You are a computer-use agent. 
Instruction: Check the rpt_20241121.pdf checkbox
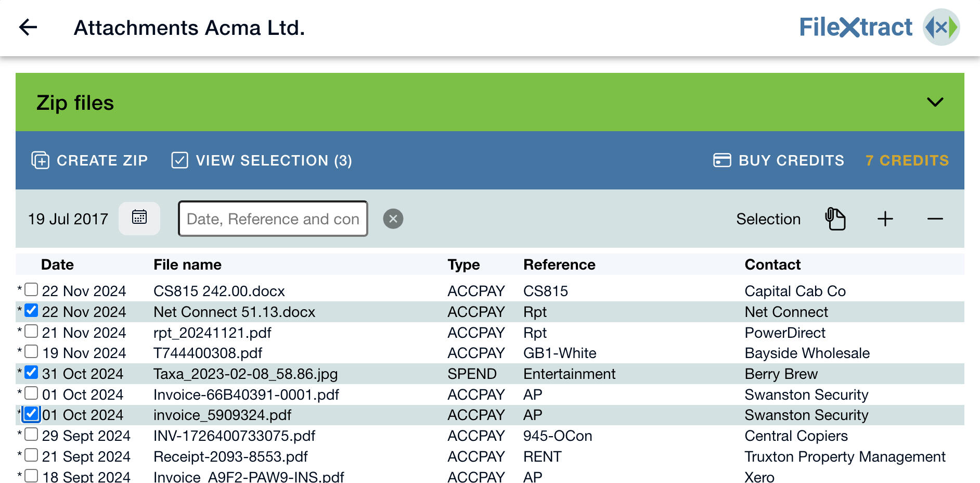pos(32,332)
